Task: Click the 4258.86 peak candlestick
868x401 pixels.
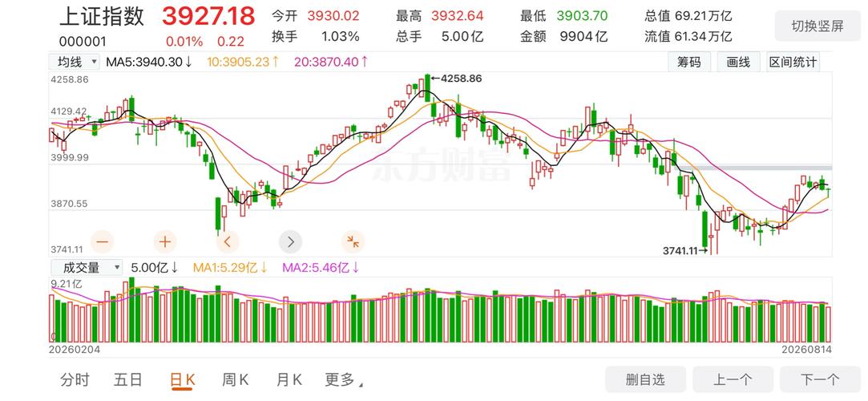Action: [427, 88]
